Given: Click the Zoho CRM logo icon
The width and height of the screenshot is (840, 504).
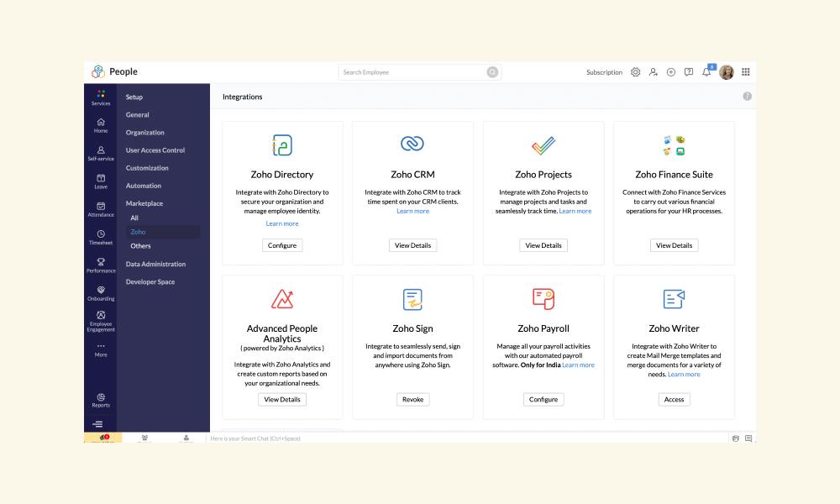Looking at the screenshot, I should (412, 144).
